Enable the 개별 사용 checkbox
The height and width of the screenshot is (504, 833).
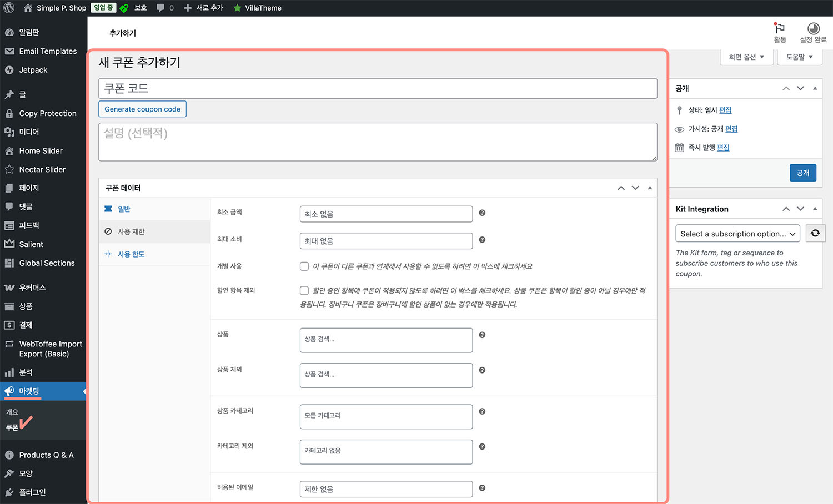[x=304, y=266]
